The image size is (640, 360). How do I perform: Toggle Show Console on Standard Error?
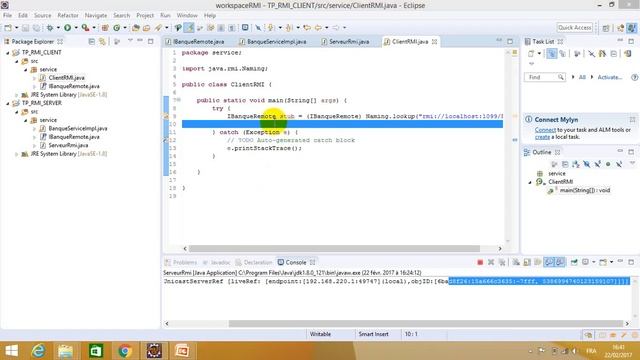560,262
